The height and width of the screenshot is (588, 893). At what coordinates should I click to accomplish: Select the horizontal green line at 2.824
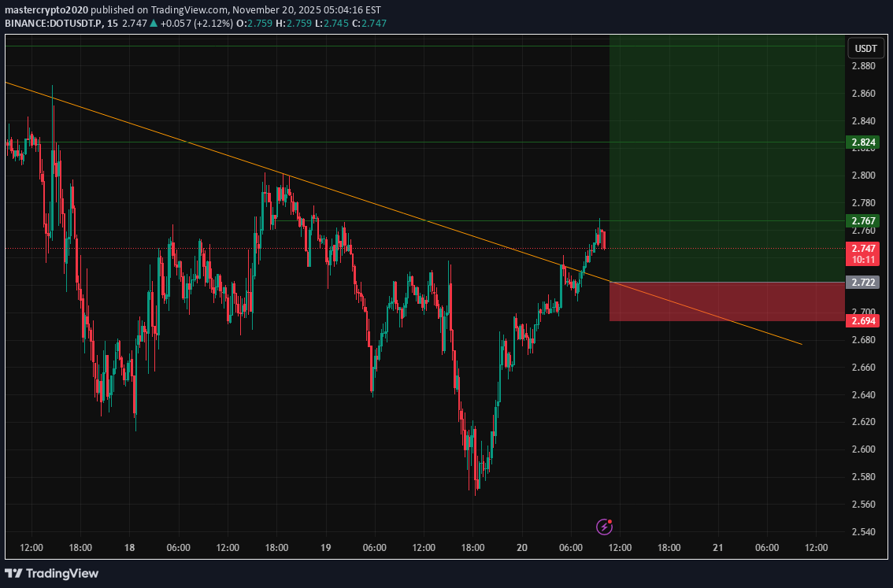pyautogui.click(x=394, y=142)
